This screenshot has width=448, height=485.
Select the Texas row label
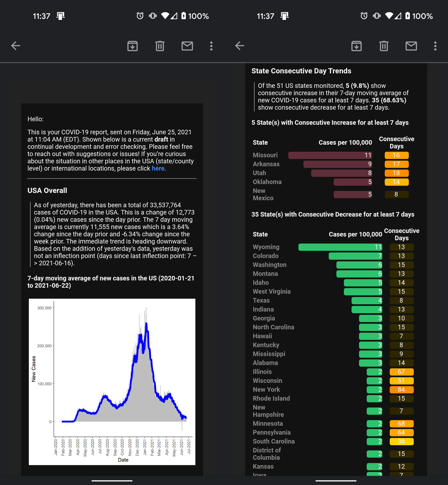261,300
